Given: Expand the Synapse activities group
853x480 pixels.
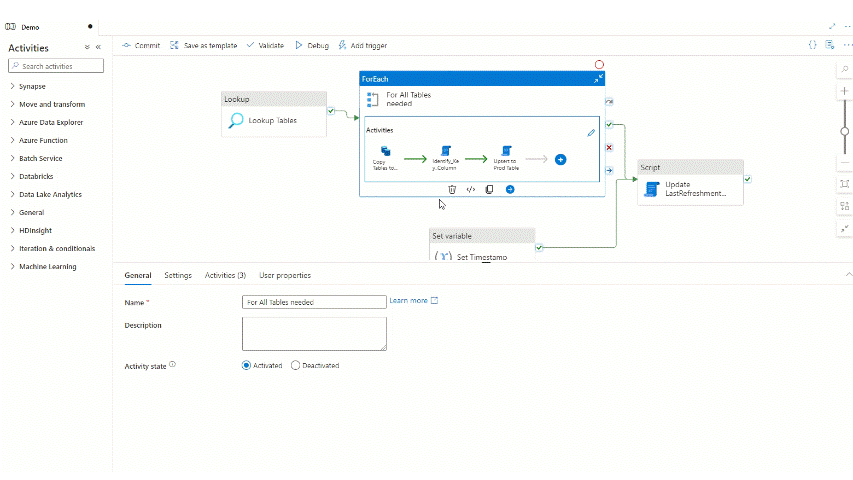Looking at the screenshot, I should click(x=32, y=87).
